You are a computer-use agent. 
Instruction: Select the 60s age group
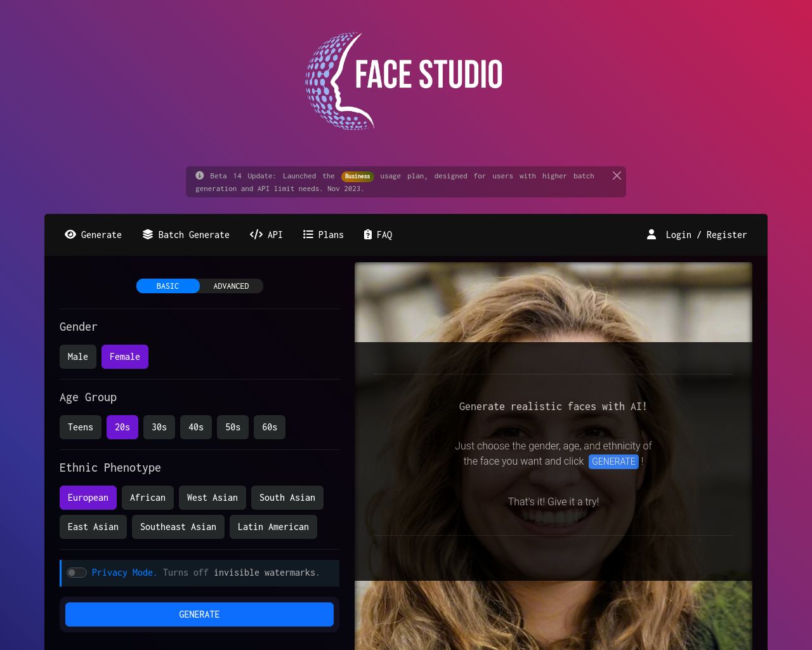tap(269, 427)
